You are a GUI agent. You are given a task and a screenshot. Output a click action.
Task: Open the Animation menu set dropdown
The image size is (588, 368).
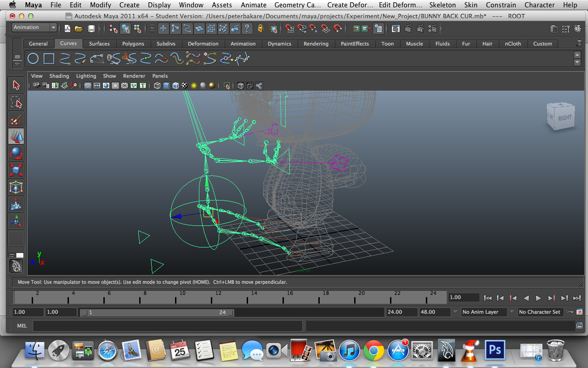tap(34, 28)
